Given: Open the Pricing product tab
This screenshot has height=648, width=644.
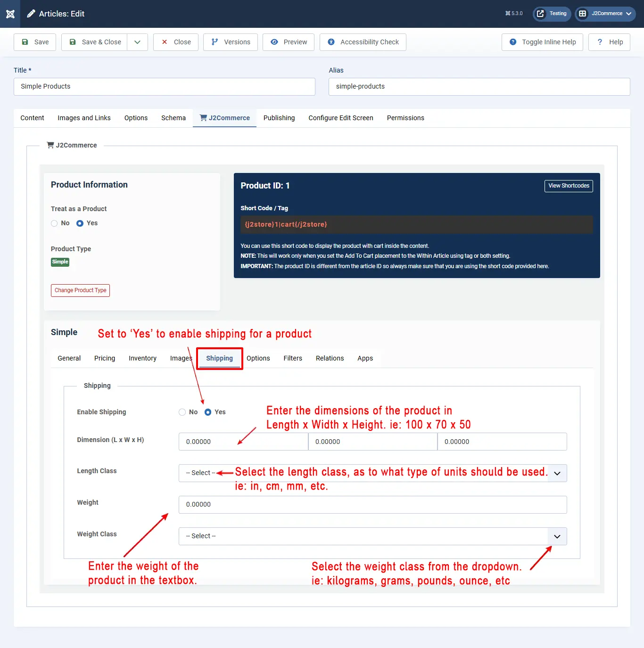Looking at the screenshot, I should tap(105, 358).
